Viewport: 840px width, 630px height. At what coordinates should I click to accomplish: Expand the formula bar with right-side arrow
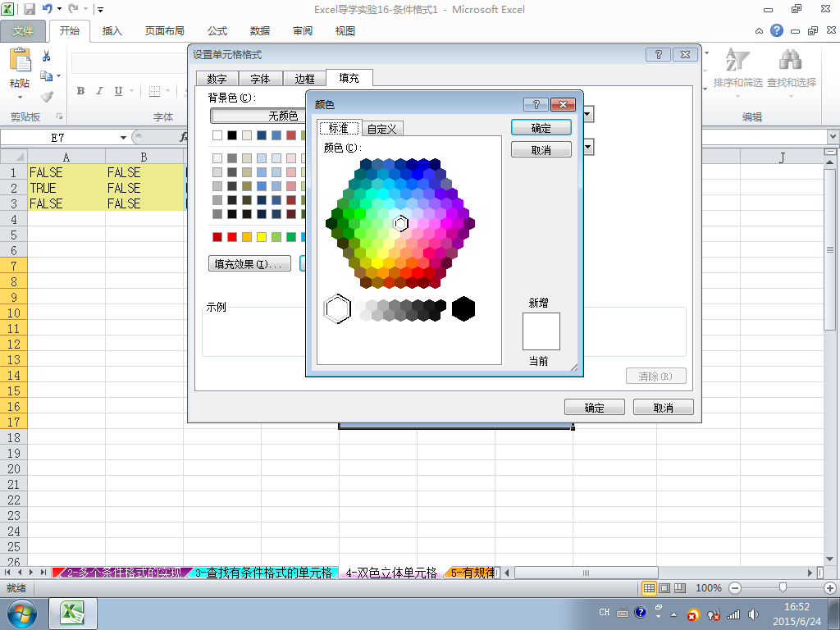pos(833,137)
